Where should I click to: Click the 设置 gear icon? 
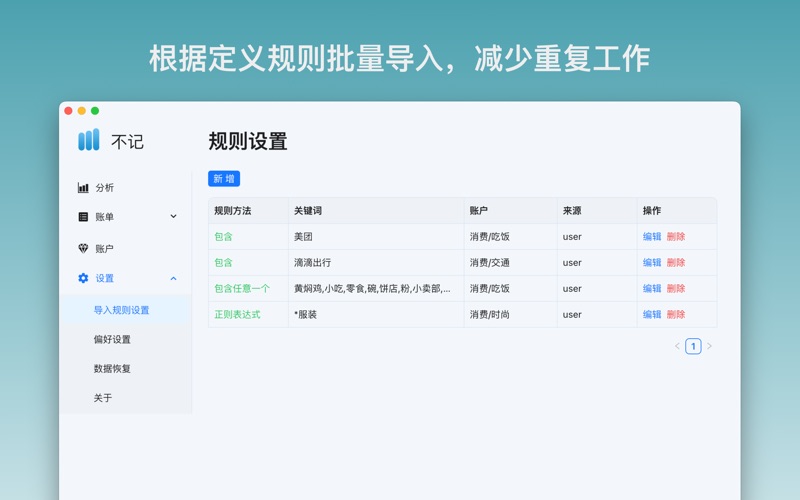pos(83,278)
